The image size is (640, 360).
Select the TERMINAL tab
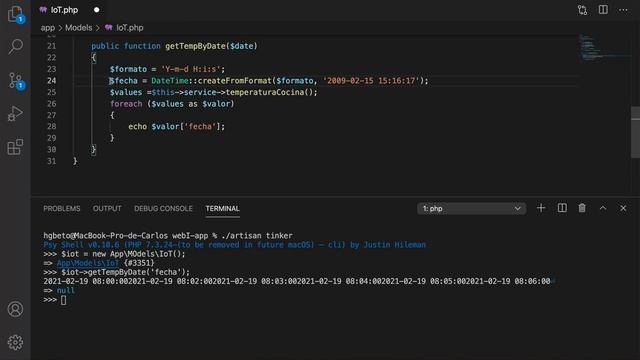tap(222, 209)
